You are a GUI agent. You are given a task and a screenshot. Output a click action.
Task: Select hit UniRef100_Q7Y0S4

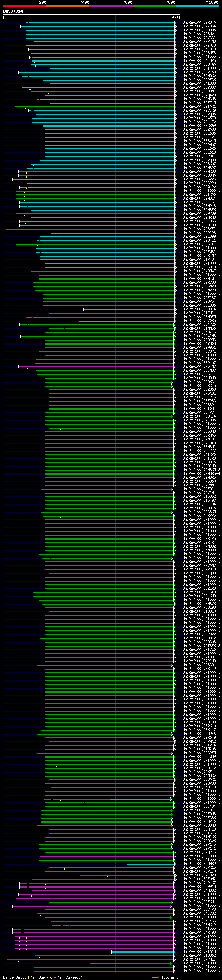pos(199,26)
